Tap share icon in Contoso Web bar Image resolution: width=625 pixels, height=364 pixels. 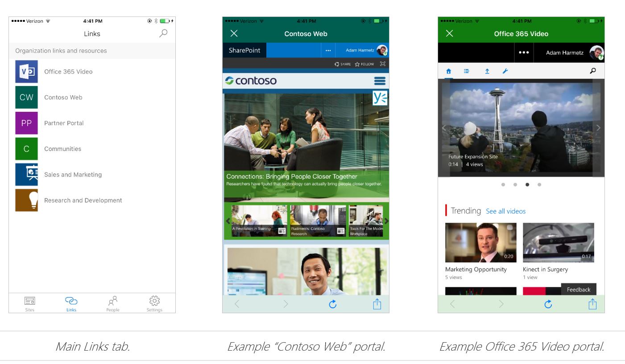[377, 304]
